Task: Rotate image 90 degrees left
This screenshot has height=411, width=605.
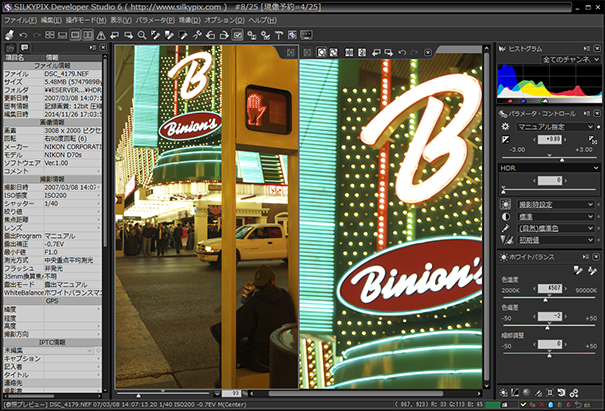Action: pos(210,36)
